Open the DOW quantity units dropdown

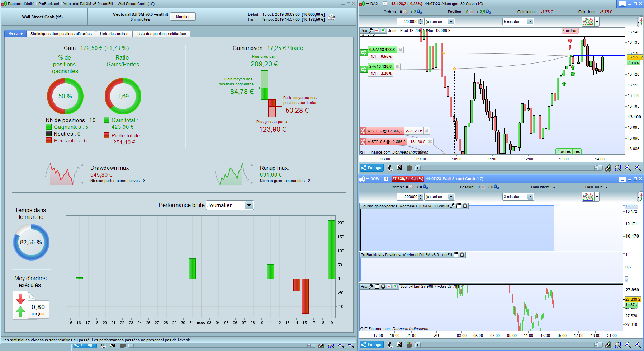click(x=451, y=197)
